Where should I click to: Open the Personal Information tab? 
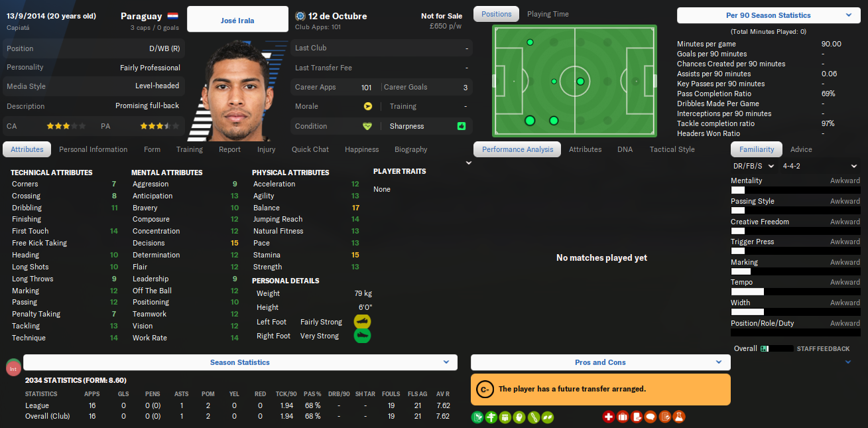[93, 149]
